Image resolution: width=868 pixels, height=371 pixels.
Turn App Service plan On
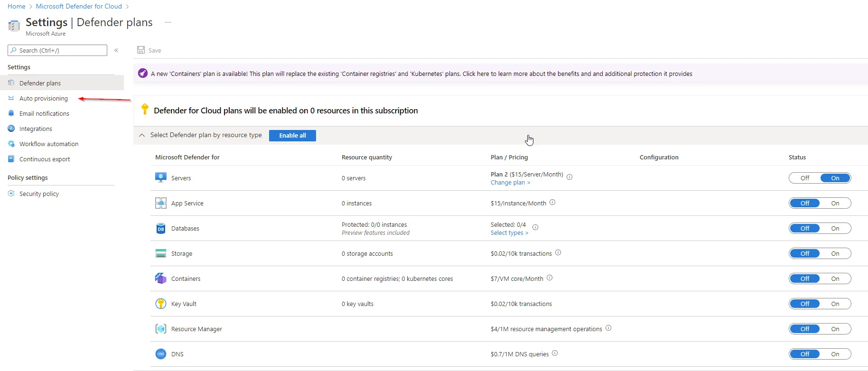click(x=835, y=203)
